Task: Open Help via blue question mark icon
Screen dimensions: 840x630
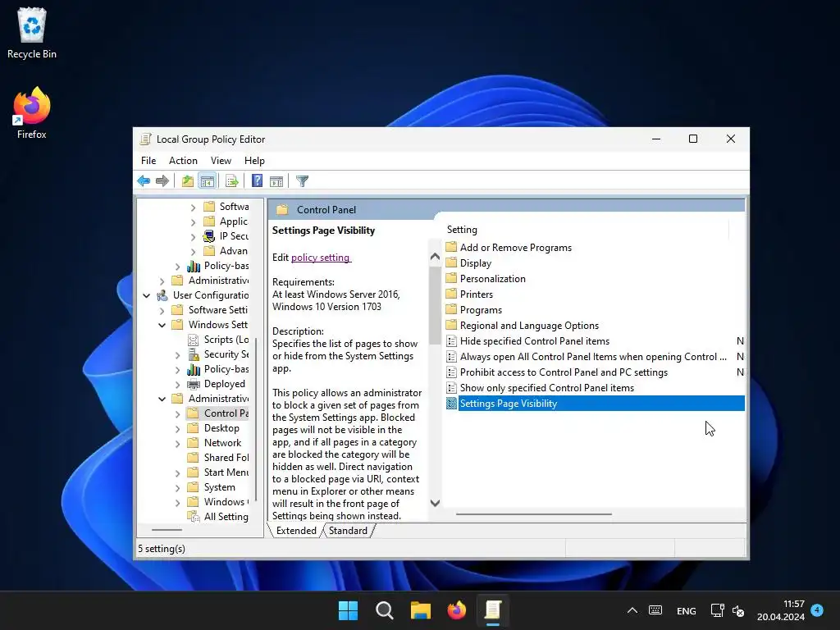Action: click(257, 181)
